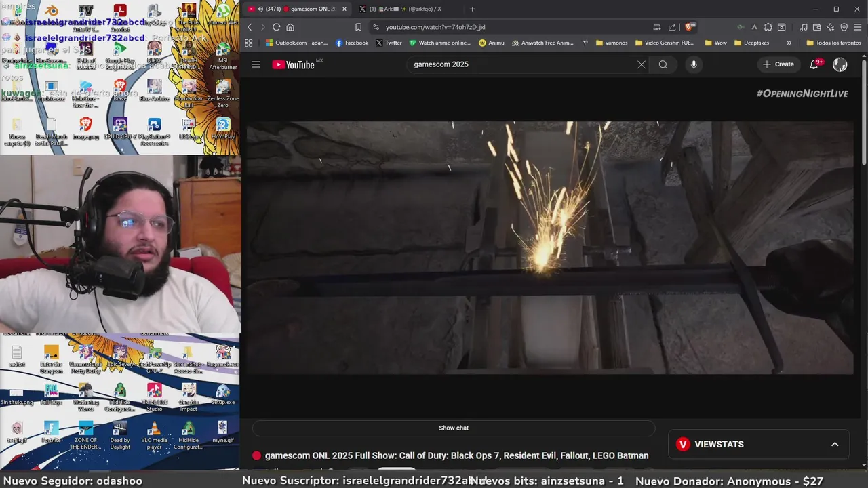Open a new browser tab
The image size is (868, 488).
pyautogui.click(x=473, y=9)
